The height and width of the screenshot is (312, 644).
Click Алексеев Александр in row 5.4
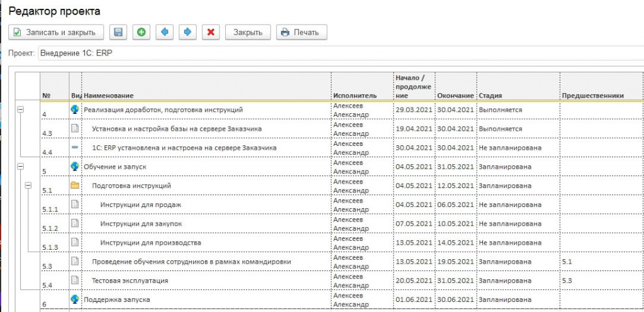(x=351, y=281)
